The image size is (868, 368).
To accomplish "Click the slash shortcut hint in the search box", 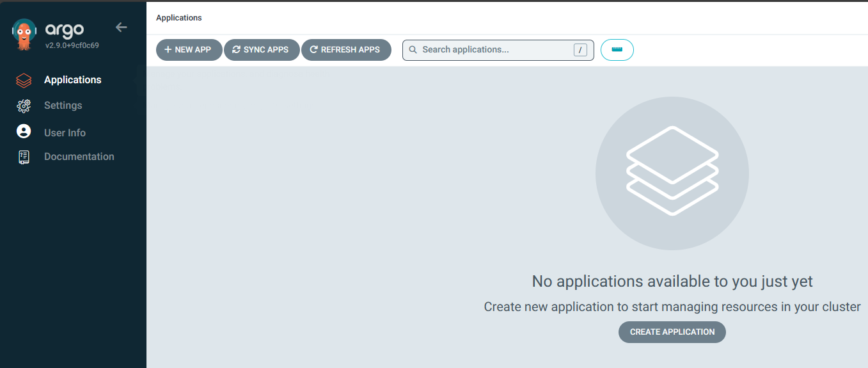I will 580,50.
